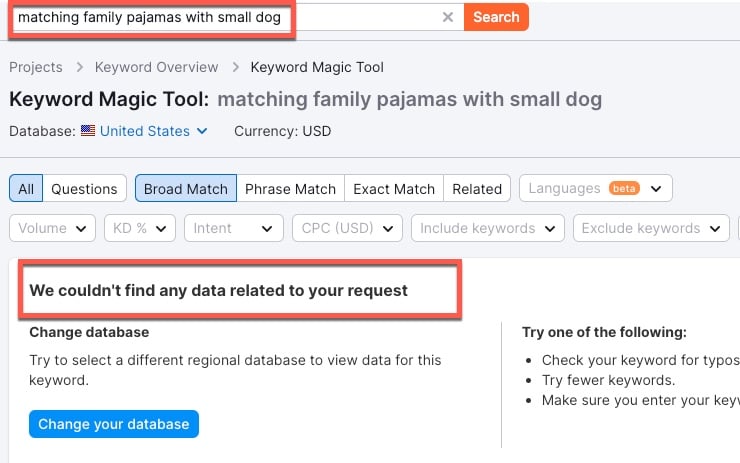Open the Related tab
Viewport: 740px width, 463px height.
pyautogui.click(x=477, y=188)
